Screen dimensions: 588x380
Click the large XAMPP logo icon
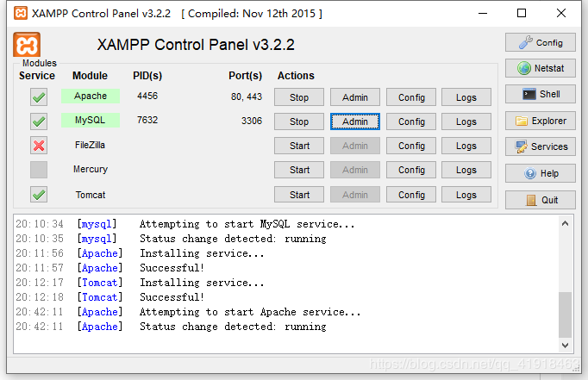click(27, 45)
